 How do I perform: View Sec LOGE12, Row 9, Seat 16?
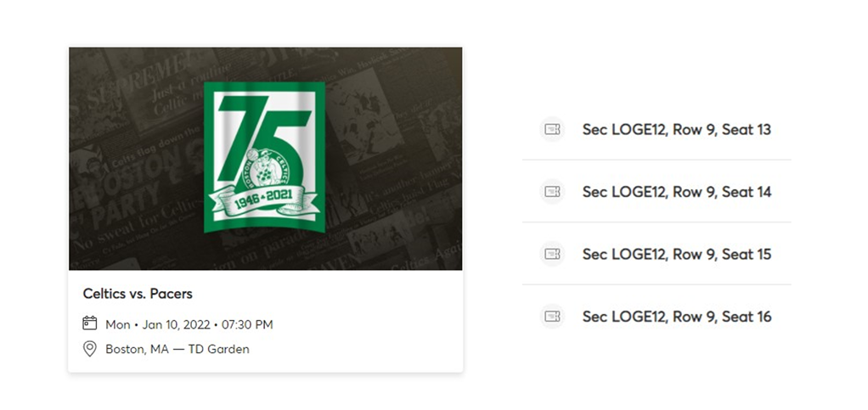tap(676, 317)
